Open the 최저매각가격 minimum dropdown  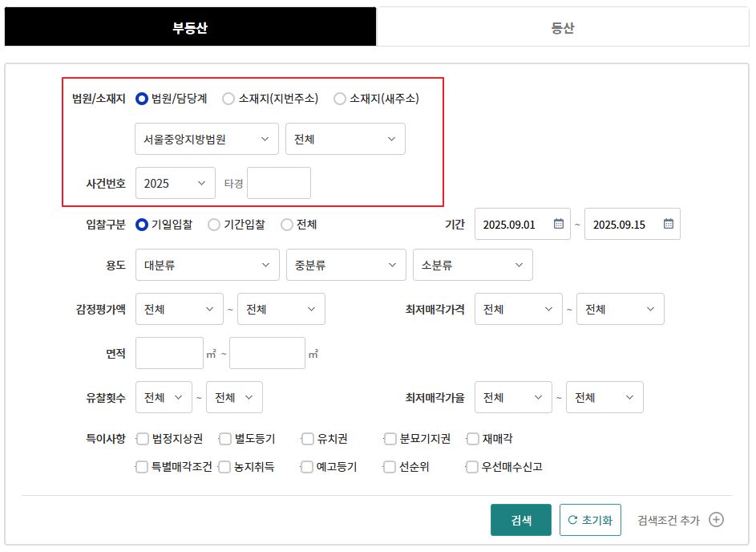(519, 309)
